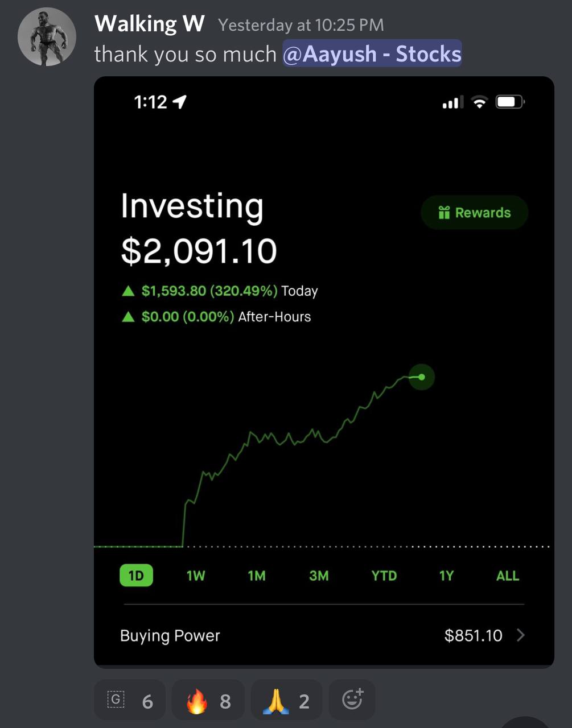Select the 1D chart range
Viewport: 572px width, 728px height.
click(136, 576)
